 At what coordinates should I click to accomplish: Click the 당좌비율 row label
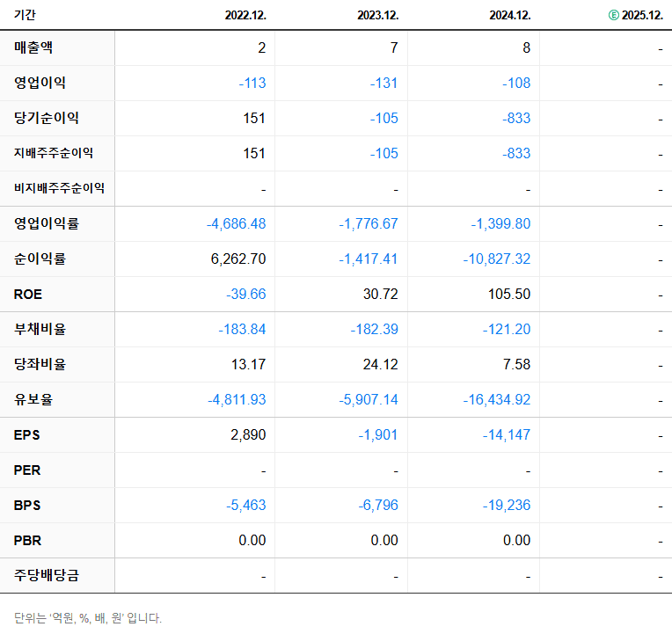40,364
